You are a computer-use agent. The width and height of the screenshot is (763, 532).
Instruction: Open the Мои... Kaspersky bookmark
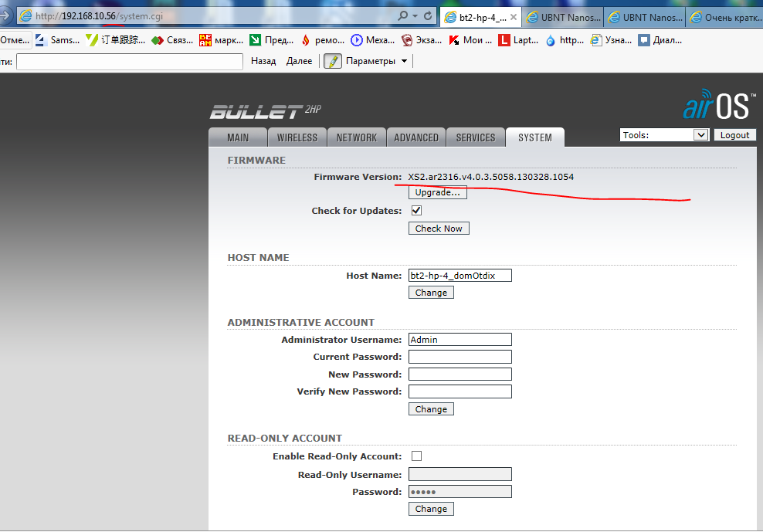tap(470, 40)
